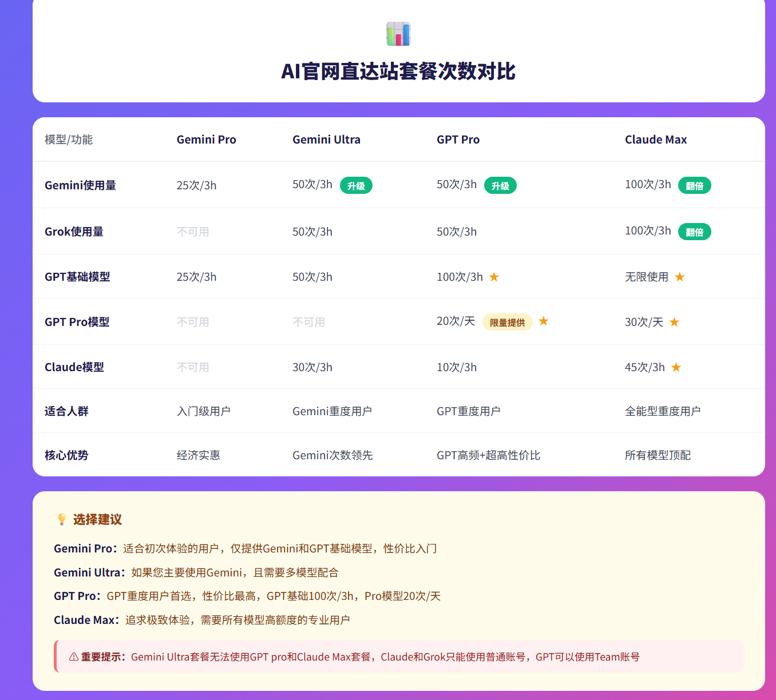Click 50次/3h in Gemini Ultra Grok使用量 row
Screen dimensions: 776x700
tap(312, 232)
